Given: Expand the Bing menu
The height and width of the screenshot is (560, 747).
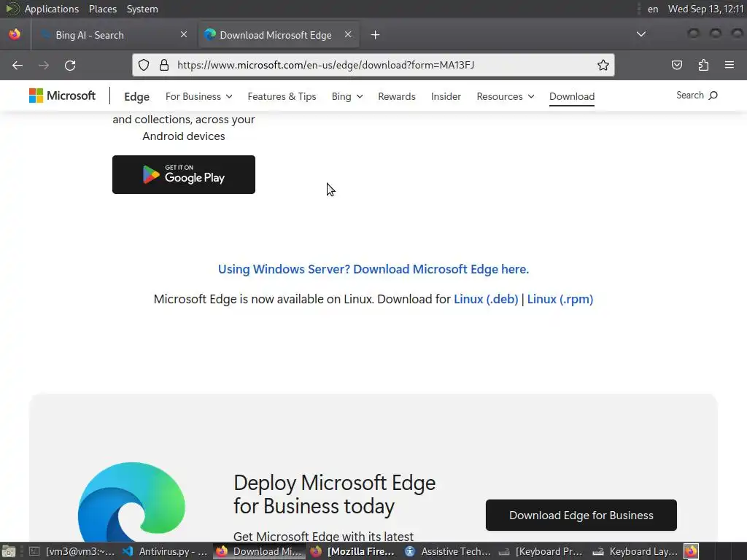Looking at the screenshot, I should [x=347, y=96].
